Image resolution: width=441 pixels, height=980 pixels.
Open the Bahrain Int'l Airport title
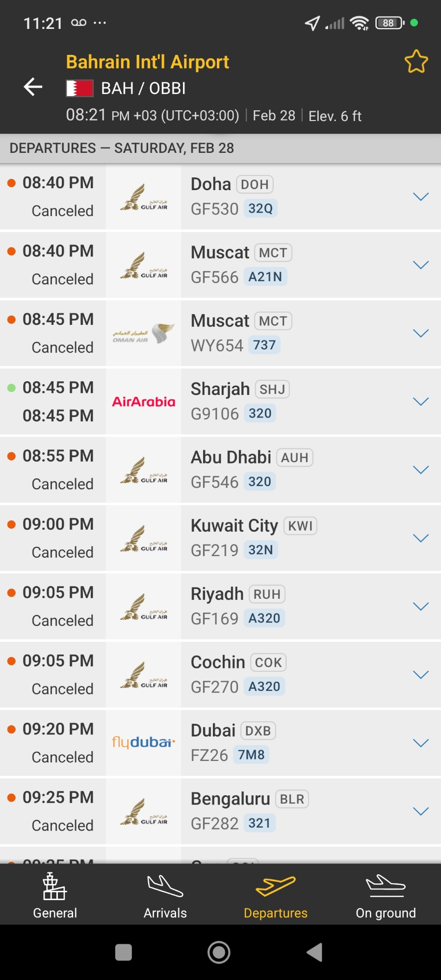pos(147,62)
